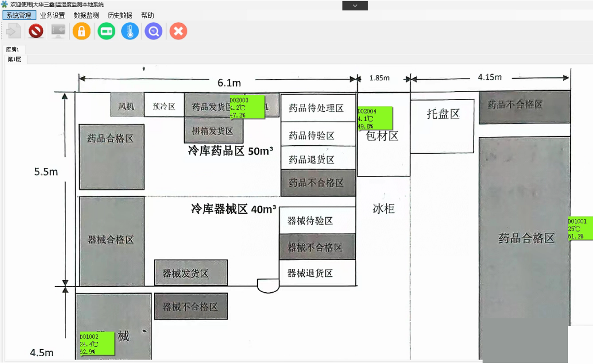Screen dimensions: 593x364
Task: Click sensor D01002 green data label
Action: tap(96, 344)
